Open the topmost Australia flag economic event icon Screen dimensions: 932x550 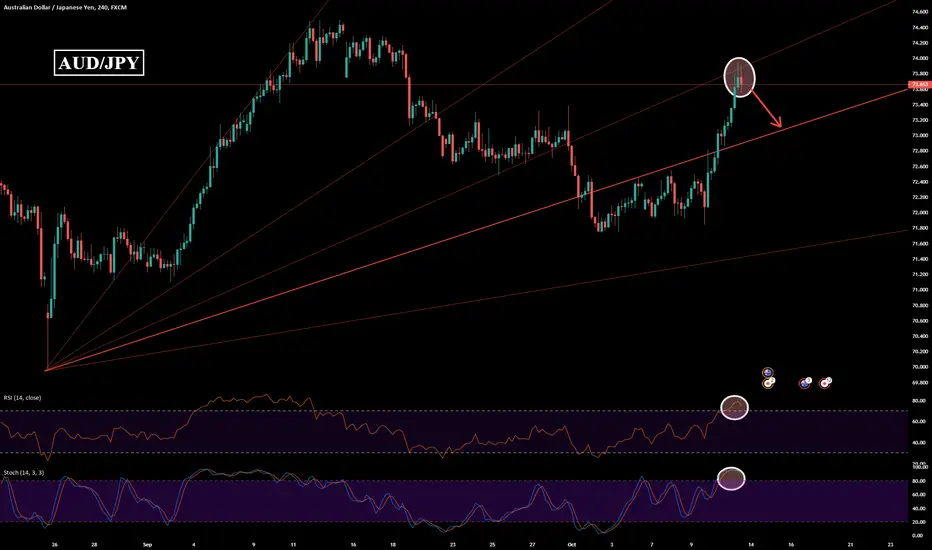pyautogui.click(x=767, y=373)
